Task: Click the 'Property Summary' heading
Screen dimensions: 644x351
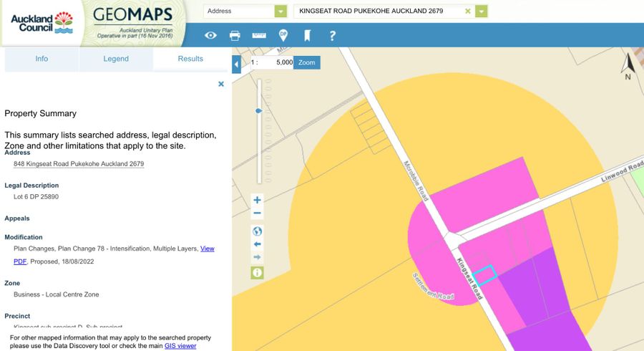Action: [x=40, y=113]
